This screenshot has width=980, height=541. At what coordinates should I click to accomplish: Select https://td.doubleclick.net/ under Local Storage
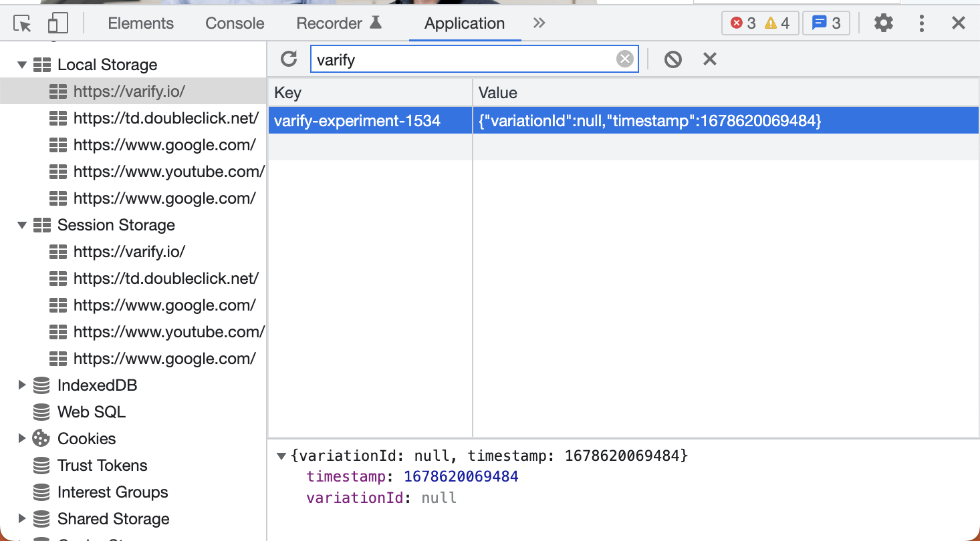134,118
